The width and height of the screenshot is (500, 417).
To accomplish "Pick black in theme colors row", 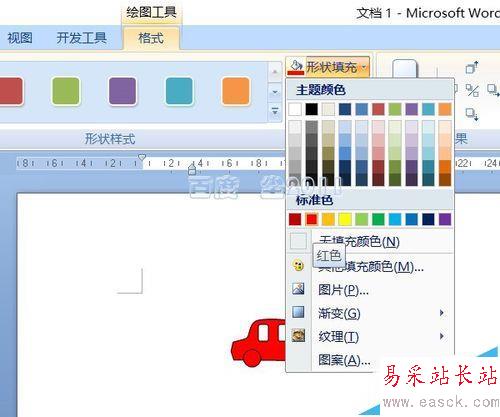I will click(312, 109).
